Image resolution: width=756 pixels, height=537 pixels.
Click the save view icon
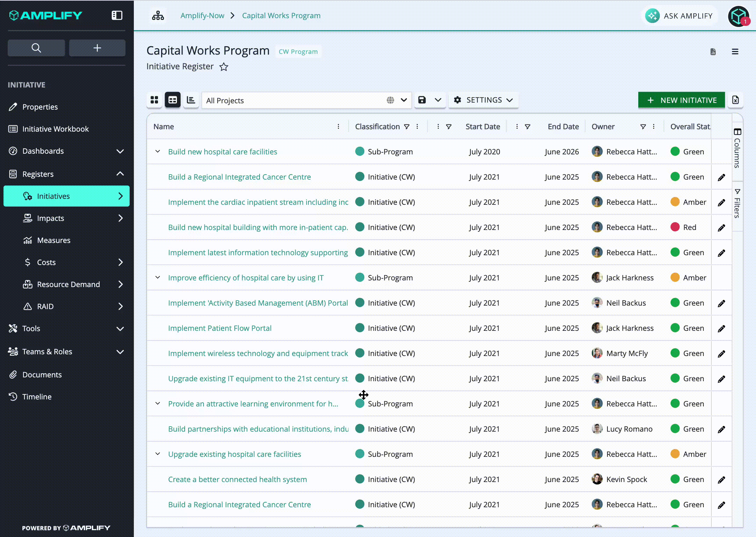pyautogui.click(x=422, y=100)
